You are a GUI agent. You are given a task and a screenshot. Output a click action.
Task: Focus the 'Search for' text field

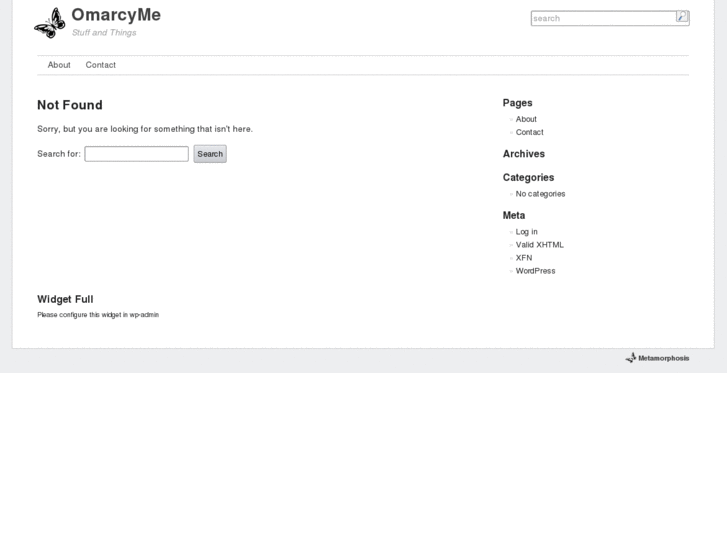(136, 154)
